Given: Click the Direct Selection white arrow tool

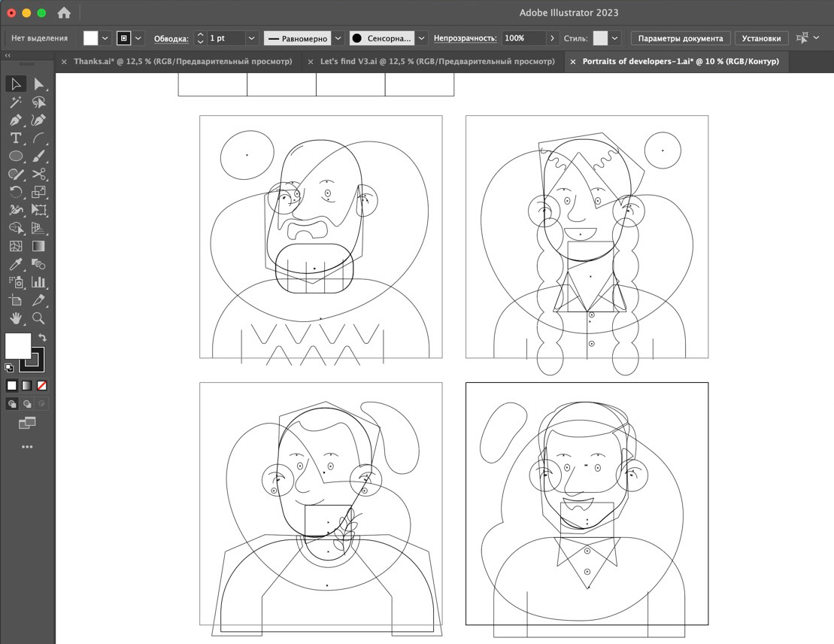Looking at the screenshot, I should [39, 84].
